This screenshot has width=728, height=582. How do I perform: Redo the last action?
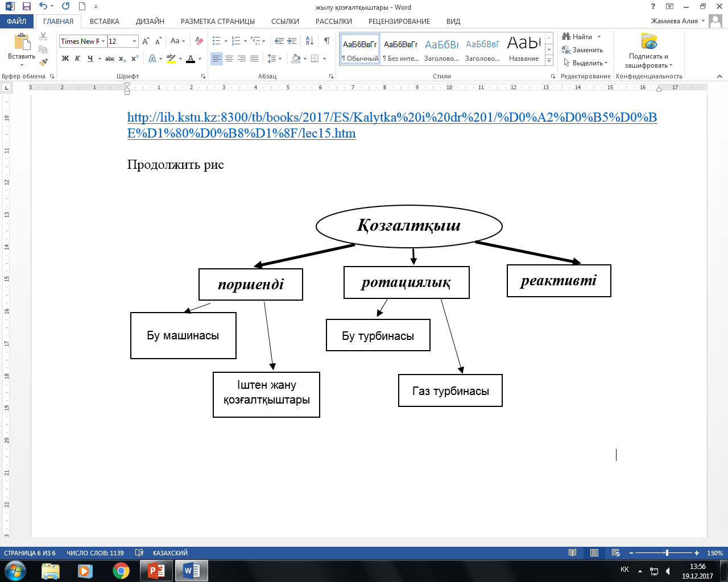[x=66, y=7]
